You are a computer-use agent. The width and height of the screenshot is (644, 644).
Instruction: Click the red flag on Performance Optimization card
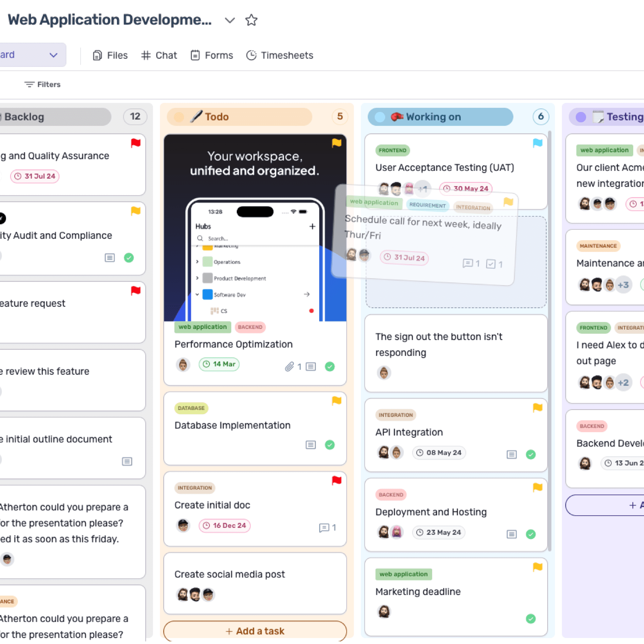337,143
